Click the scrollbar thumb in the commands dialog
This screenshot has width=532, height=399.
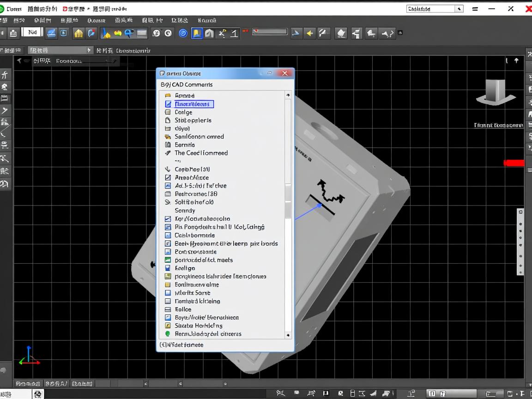coord(288,201)
